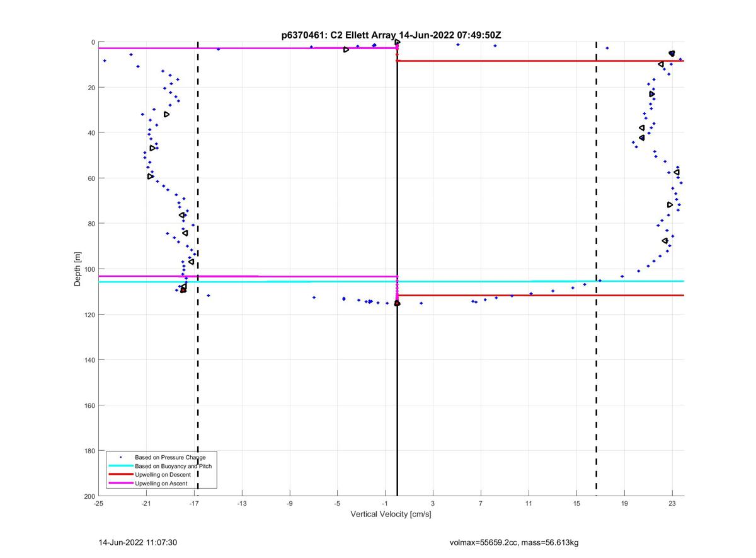Click x-axis tick label "-25"
This screenshot has width=756, height=558.
(x=98, y=504)
